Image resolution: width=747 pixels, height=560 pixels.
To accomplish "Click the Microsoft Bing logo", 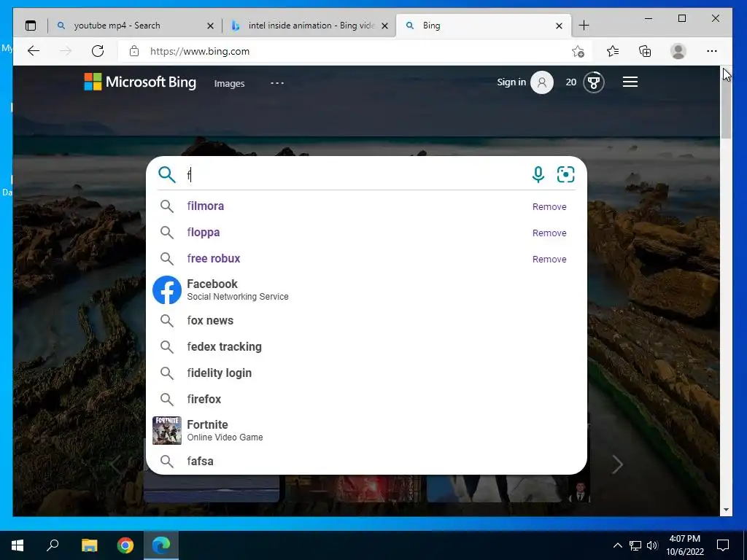I will 140,82.
